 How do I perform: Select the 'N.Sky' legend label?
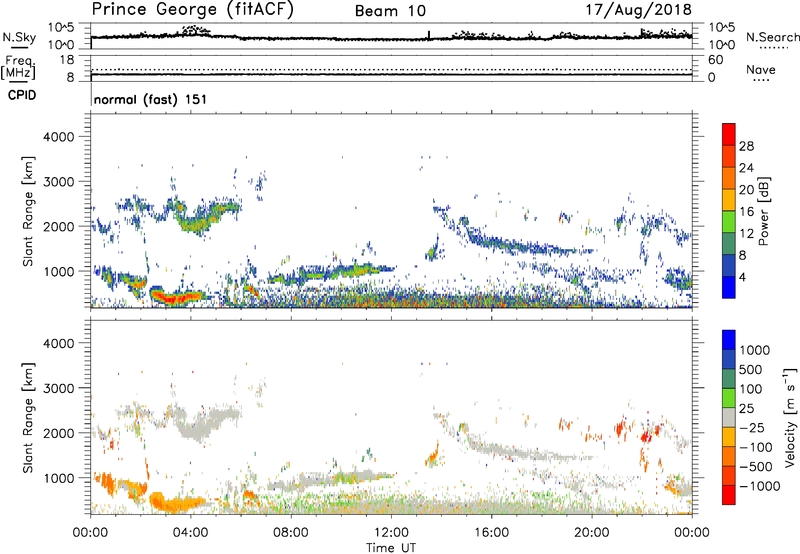19,37
